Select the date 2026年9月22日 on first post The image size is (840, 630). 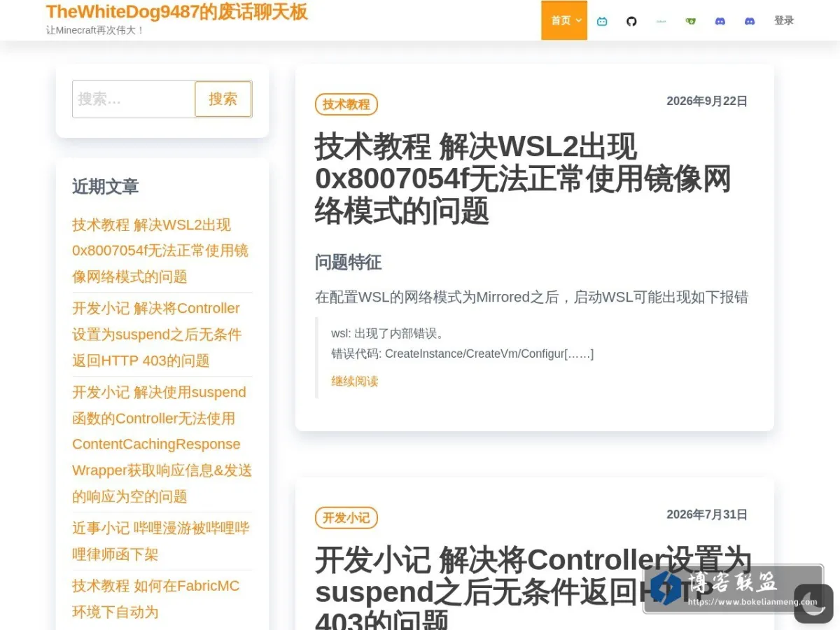pos(707,101)
